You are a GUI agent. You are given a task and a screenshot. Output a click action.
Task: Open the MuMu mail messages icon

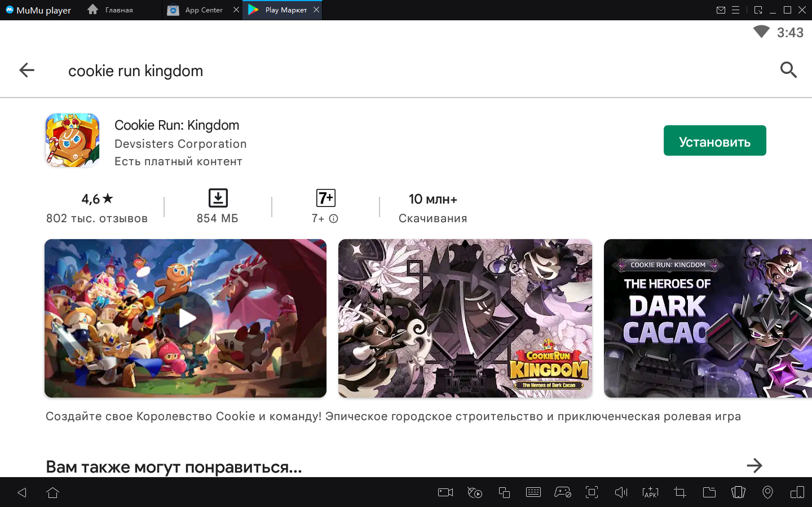721,10
